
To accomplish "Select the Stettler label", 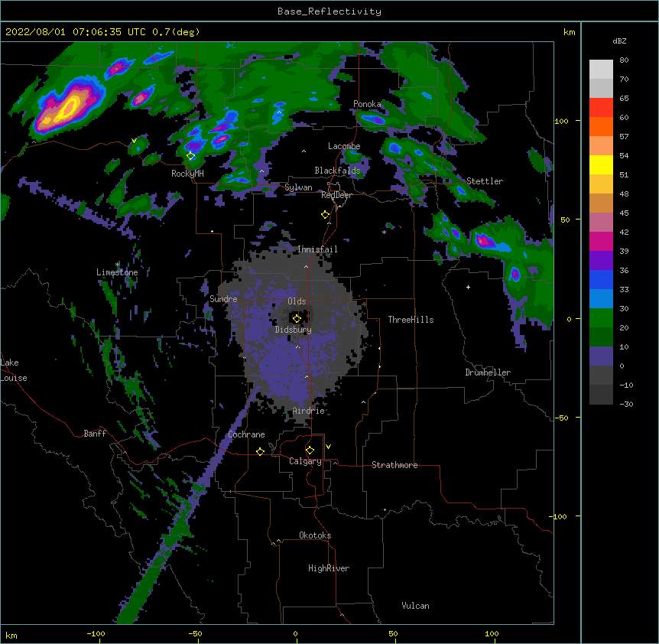I will coord(485,181).
